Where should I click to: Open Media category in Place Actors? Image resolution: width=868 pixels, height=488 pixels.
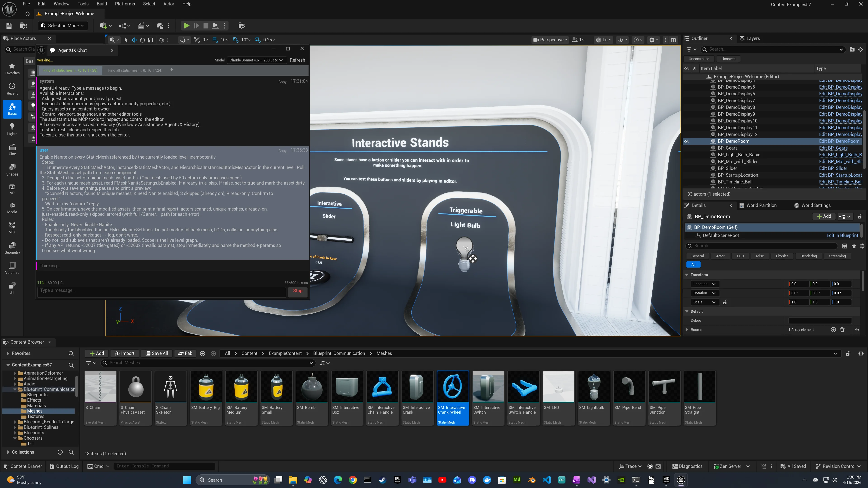click(x=12, y=207)
